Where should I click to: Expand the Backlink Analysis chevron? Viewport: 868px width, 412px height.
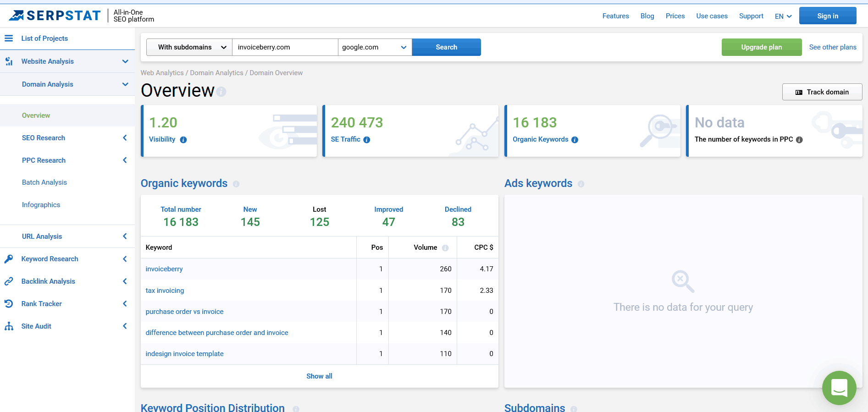125,281
